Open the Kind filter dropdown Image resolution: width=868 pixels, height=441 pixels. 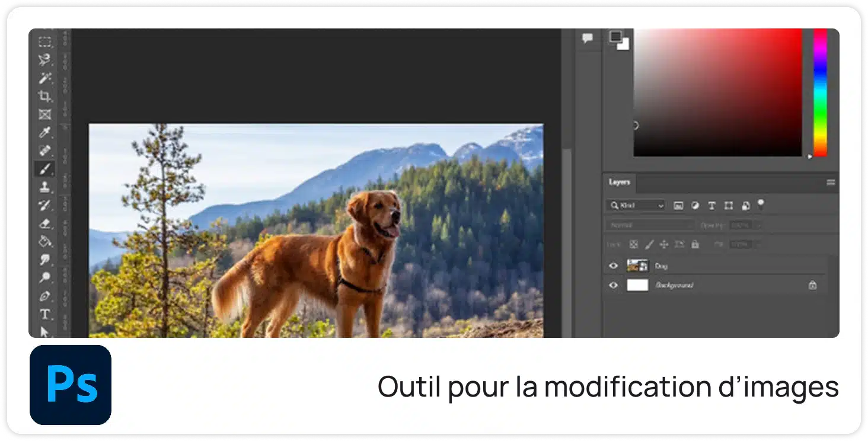(x=636, y=206)
